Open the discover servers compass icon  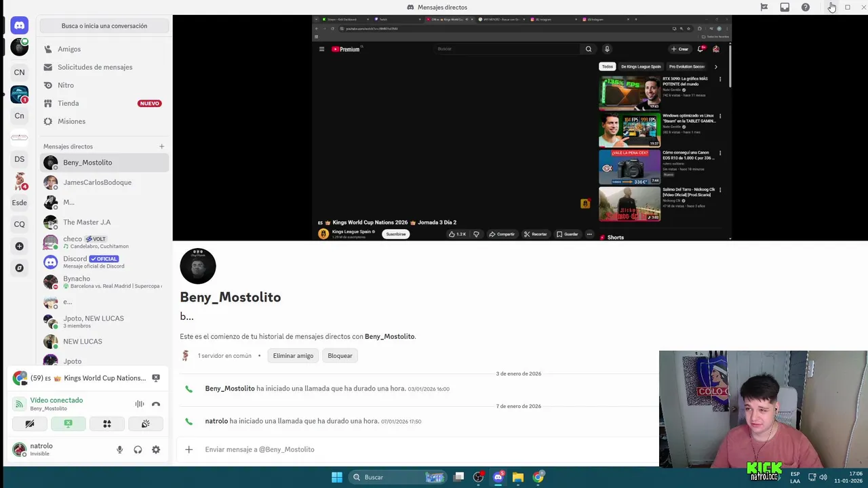tap(19, 268)
